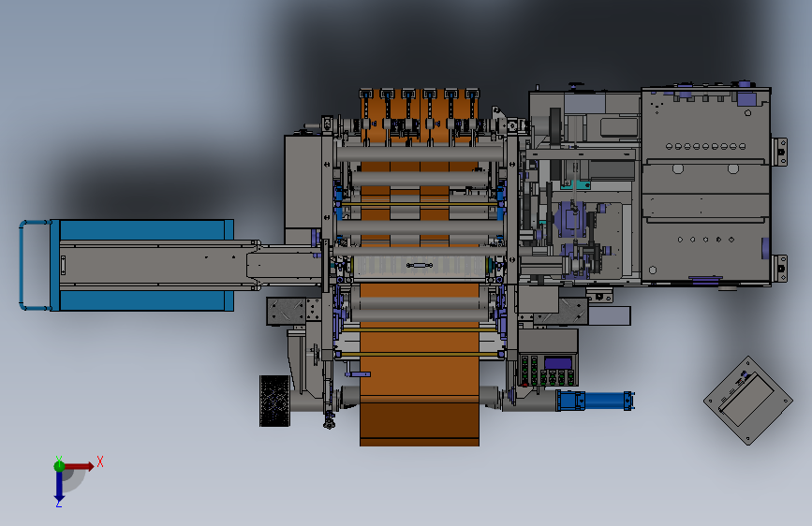Screen dimensions: 812x526
Task: Select the curved blue handle on the cart
Action: point(34,265)
